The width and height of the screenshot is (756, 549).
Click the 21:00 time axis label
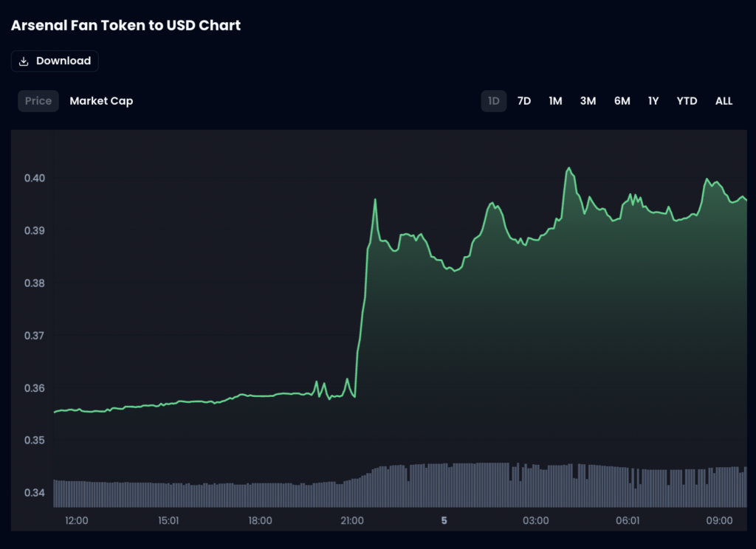pos(352,520)
